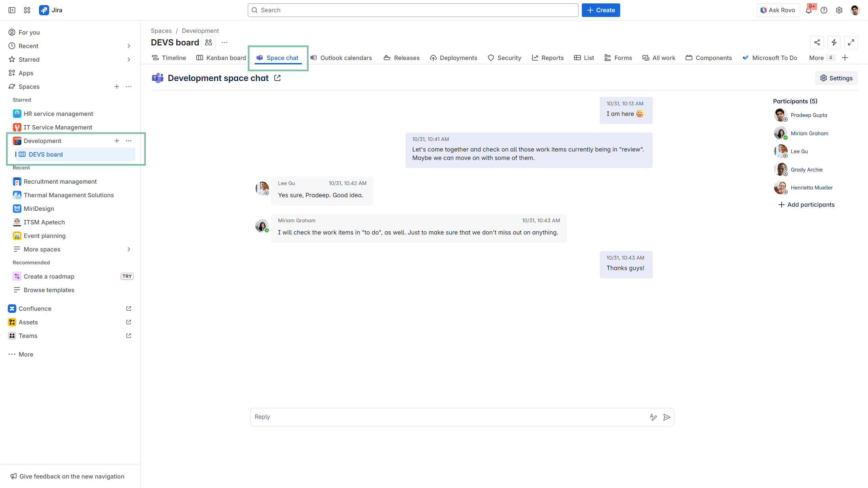Collapse the sidebar with the panel icon

(12, 10)
